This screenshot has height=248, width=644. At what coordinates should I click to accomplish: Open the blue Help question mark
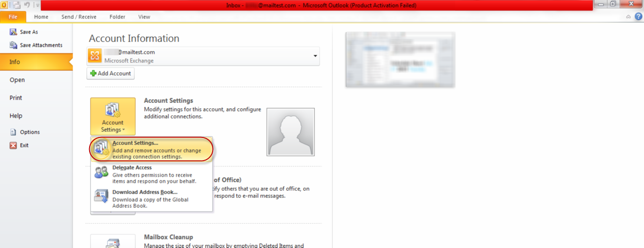click(x=638, y=17)
